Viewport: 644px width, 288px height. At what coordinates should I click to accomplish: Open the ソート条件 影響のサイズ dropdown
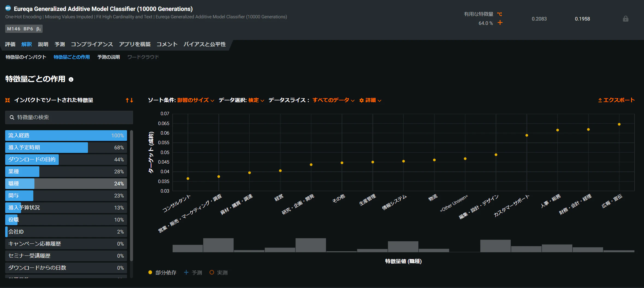click(x=196, y=100)
